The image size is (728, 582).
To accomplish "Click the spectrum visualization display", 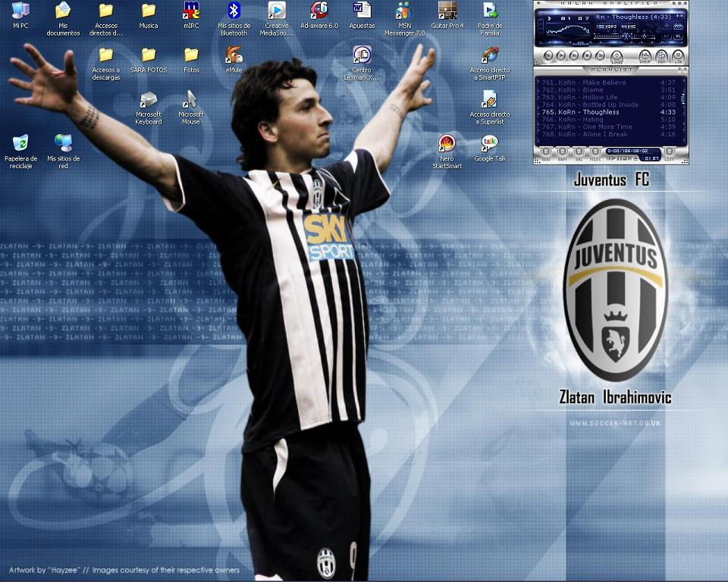I will point(567,30).
